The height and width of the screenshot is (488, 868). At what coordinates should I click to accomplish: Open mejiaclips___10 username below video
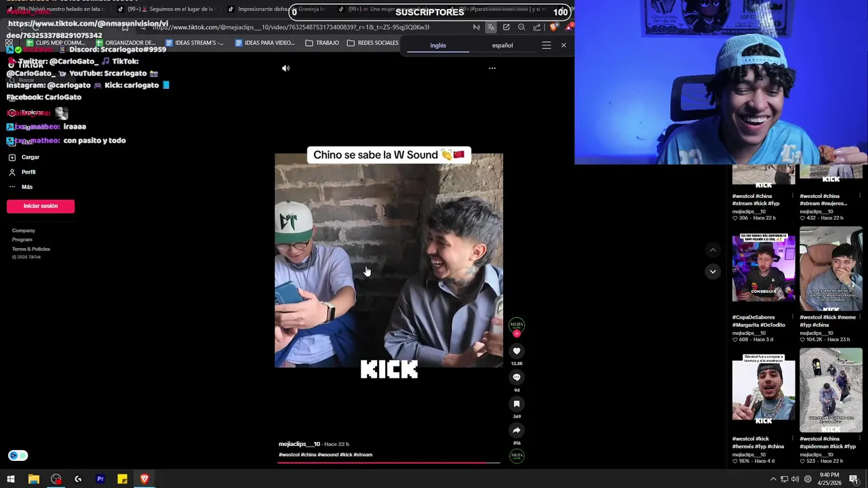[x=299, y=444]
